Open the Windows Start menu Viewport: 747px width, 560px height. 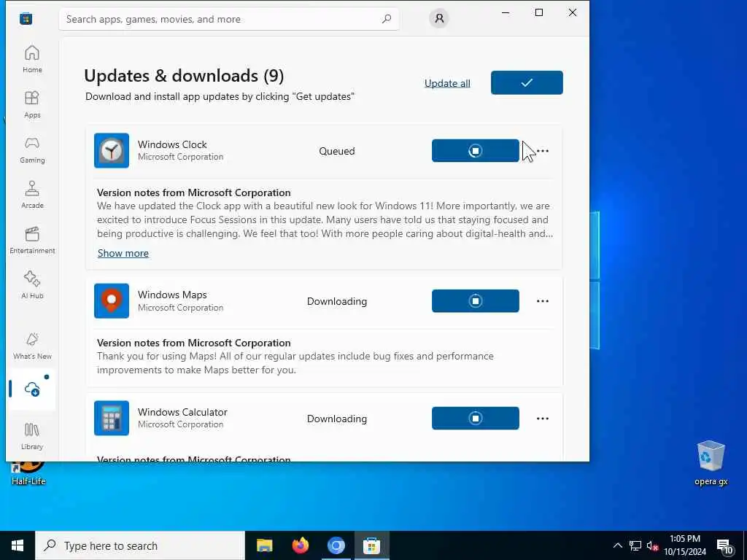point(18,545)
